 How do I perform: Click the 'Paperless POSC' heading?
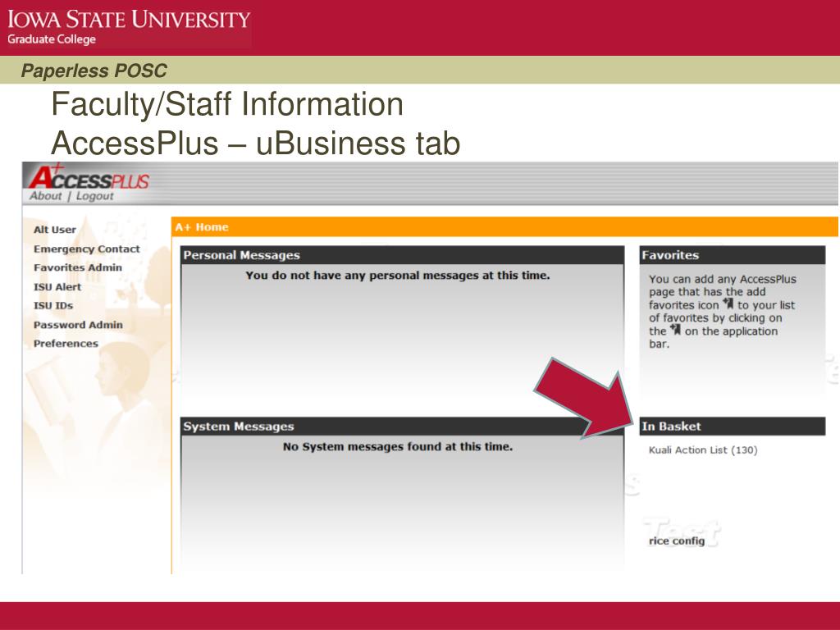coord(94,71)
